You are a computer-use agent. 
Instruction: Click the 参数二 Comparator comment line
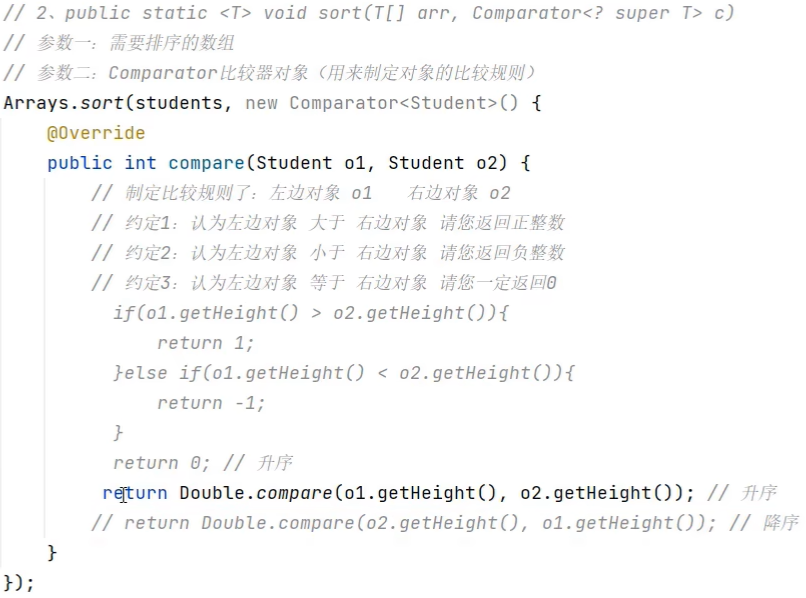[x=270, y=73]
